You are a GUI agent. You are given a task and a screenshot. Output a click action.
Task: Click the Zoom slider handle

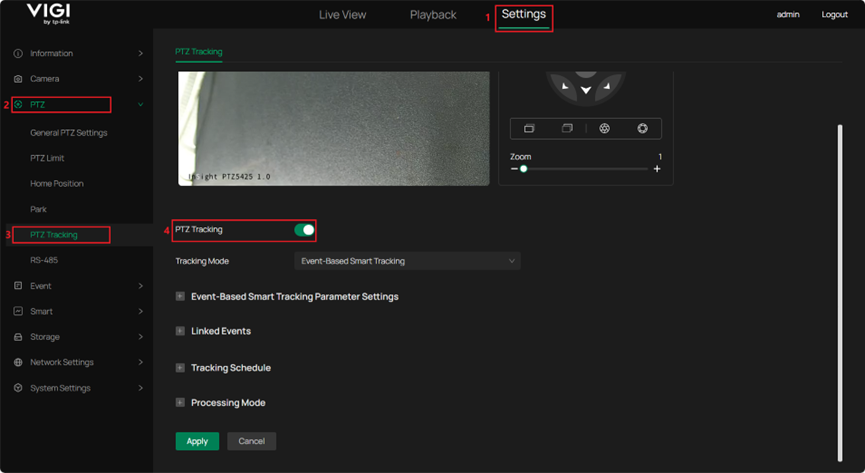pyautogui.click(x=523, y=169)
